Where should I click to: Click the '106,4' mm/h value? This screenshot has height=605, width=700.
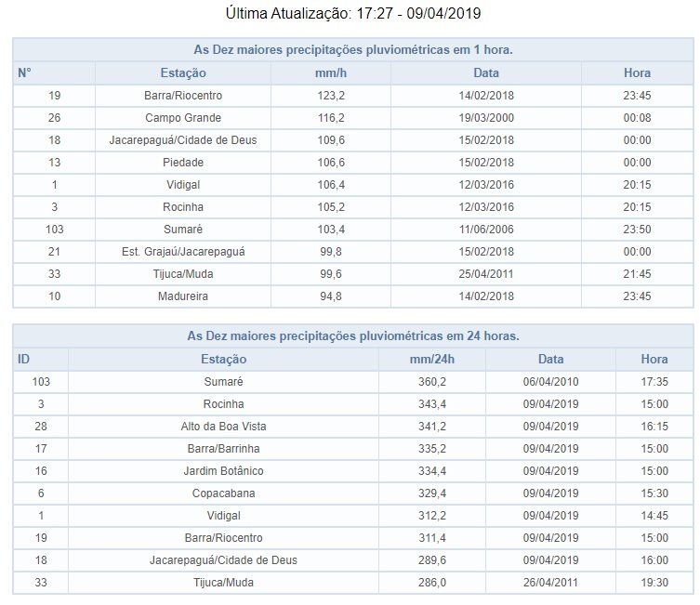[x=331, y=185]
